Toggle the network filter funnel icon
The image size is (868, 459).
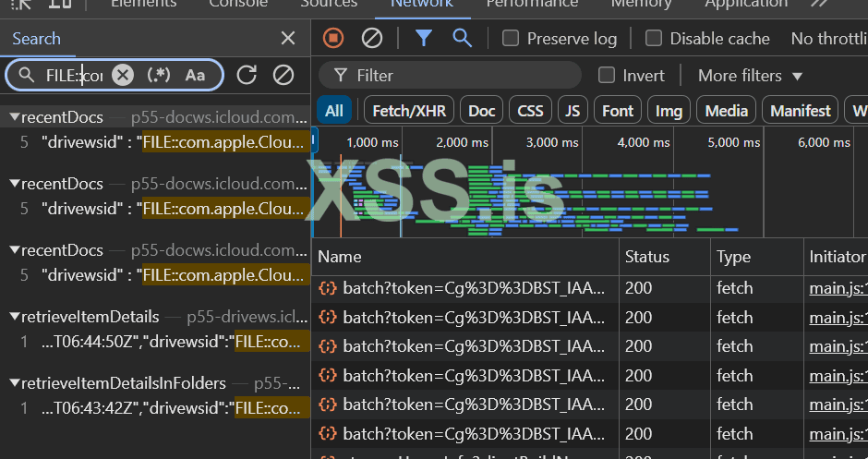pos(424,38)
